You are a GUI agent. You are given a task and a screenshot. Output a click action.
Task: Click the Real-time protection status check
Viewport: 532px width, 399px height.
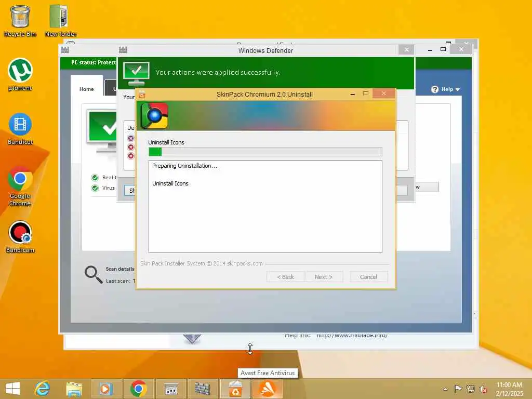[95, 178]
